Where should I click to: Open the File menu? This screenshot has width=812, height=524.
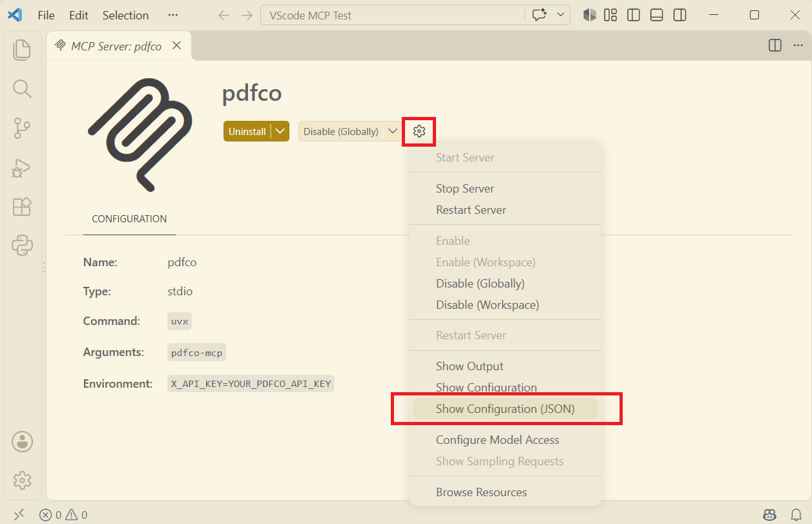pos(47,15)
